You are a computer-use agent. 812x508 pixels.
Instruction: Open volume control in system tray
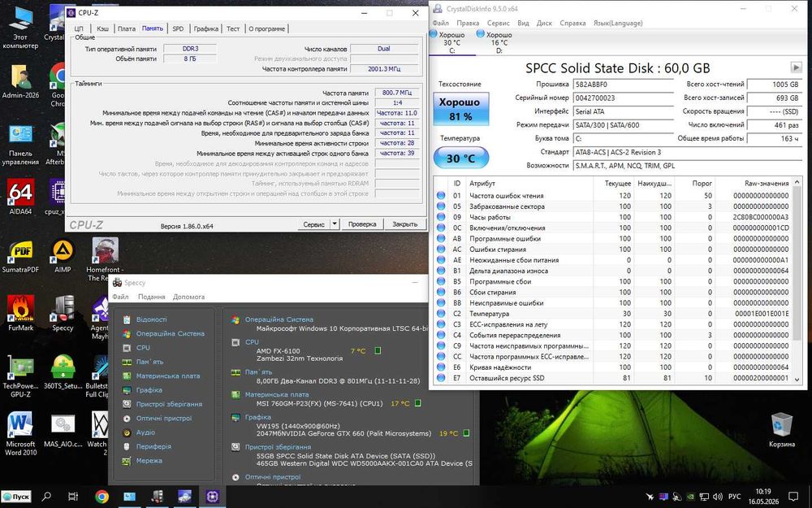[x=717, y=497]
